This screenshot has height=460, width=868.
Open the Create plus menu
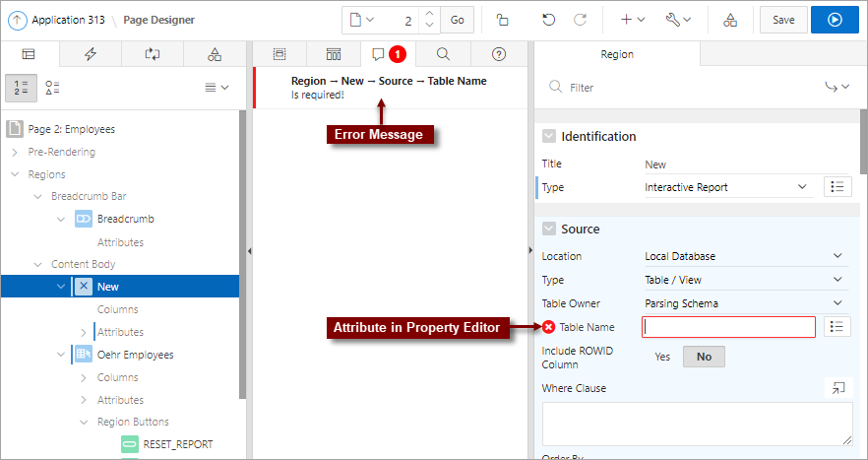tap(633, 20)
